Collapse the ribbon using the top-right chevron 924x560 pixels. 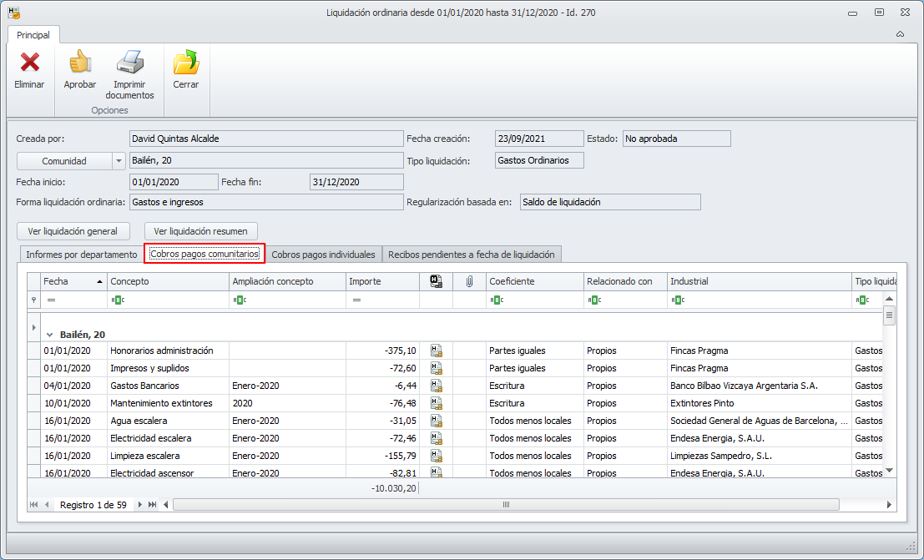tap(900, 35)
